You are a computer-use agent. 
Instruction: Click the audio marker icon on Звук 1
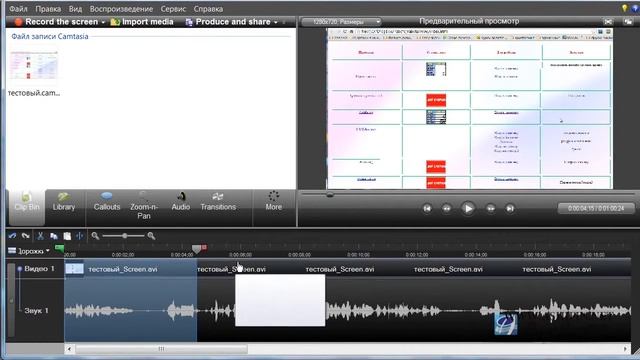pyautogui.click(x=506, y=324)
